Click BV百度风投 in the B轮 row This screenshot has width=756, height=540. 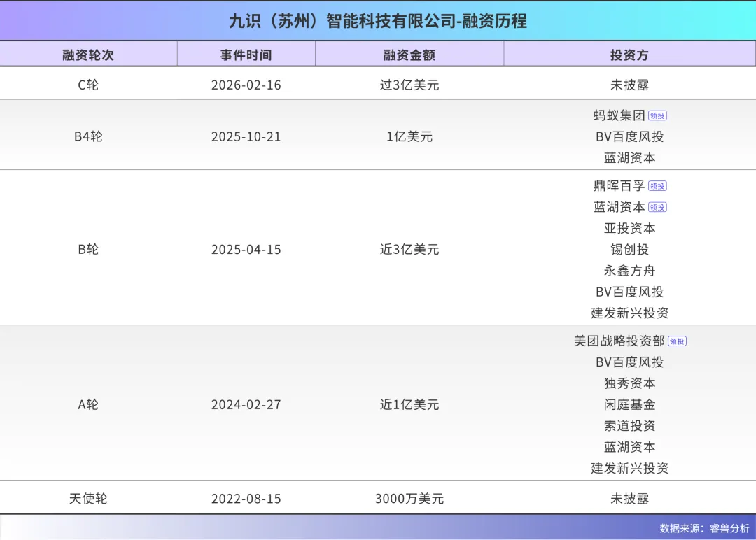click(x=630, y=292)
